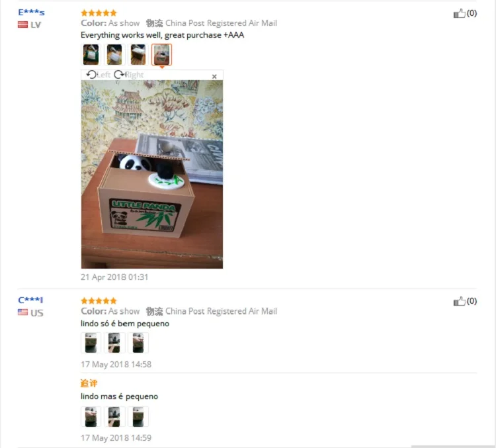Open second thumbnail under 'lindo mas é pequeno'
Viewport: 496px width, 448px height.
[114, 417]
